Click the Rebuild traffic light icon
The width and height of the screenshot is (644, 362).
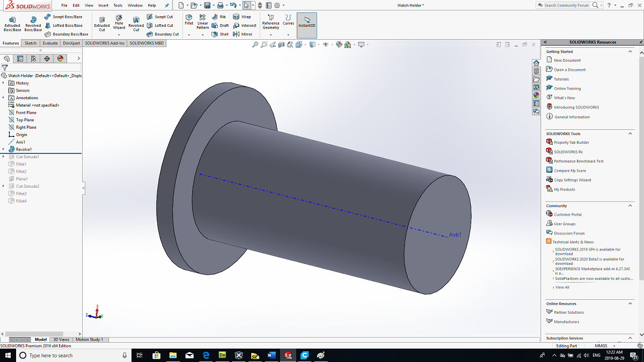click(x=260, y=5)
